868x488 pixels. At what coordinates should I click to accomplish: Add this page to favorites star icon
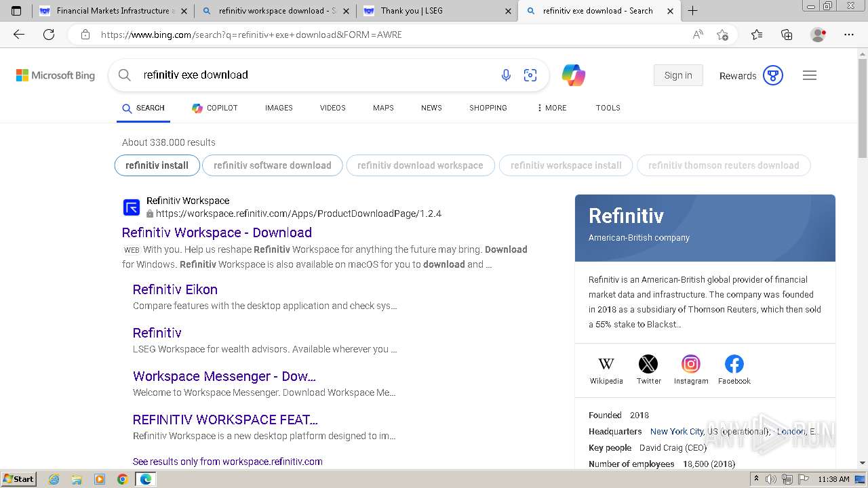pos(722,35)
